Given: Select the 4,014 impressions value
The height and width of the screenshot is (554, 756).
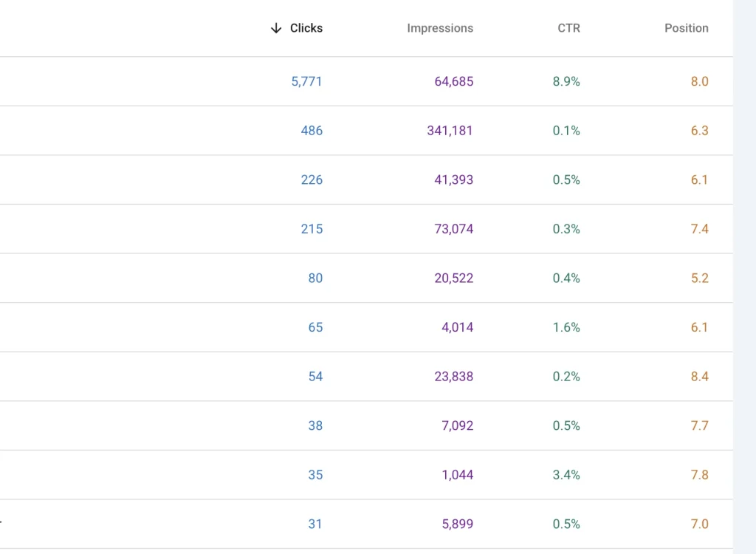Looking at the screenshot, I should pyautogui.click(x=457, y=327).
